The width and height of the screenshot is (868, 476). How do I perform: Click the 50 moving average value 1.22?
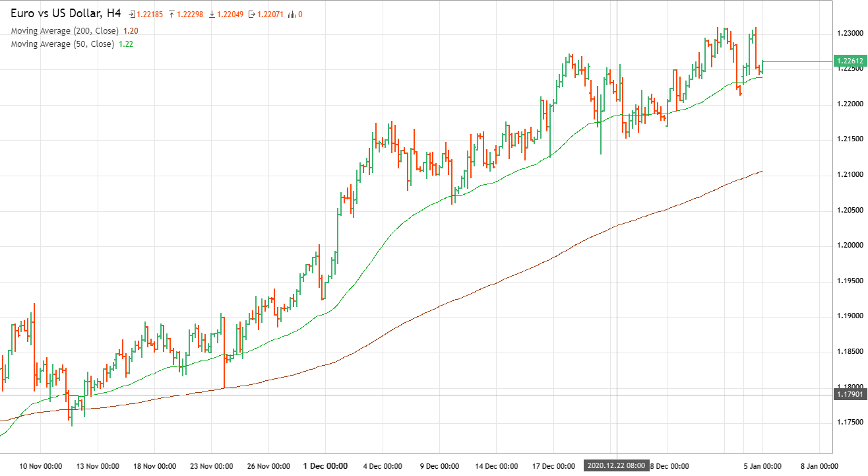pyautogui.click(x=126, y=44)
